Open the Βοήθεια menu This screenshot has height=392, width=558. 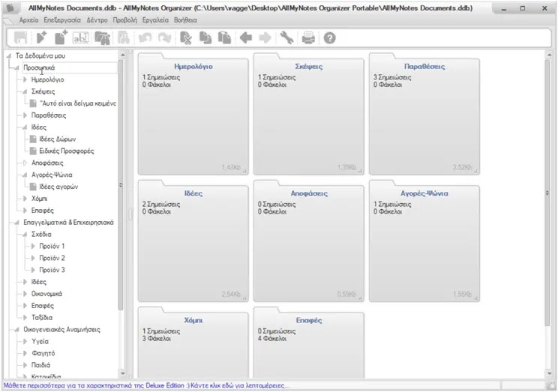tap(185, 20)
